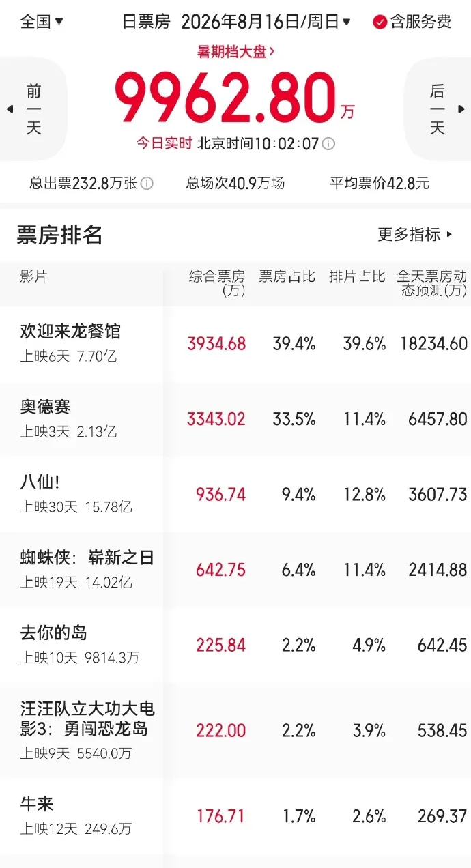Go to the previous day with 前一天
Viewport: 471px width, 868px height.
click(x=33, y=109)
